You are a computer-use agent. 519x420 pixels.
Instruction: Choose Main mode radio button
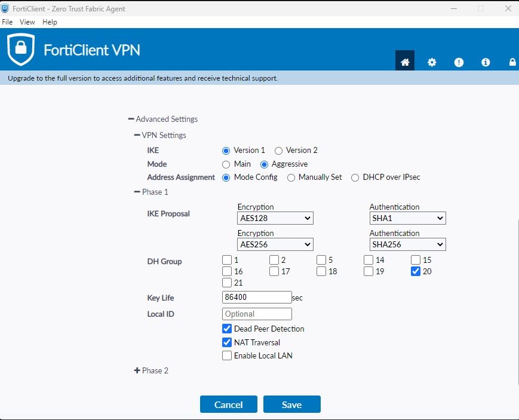coord(226,164)
